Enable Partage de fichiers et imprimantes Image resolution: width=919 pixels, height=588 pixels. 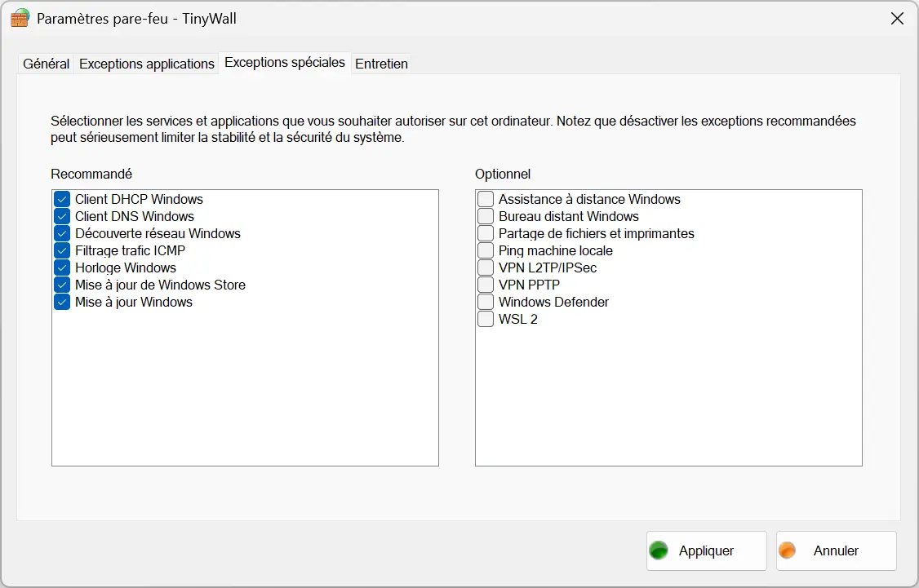click(486, 234)
